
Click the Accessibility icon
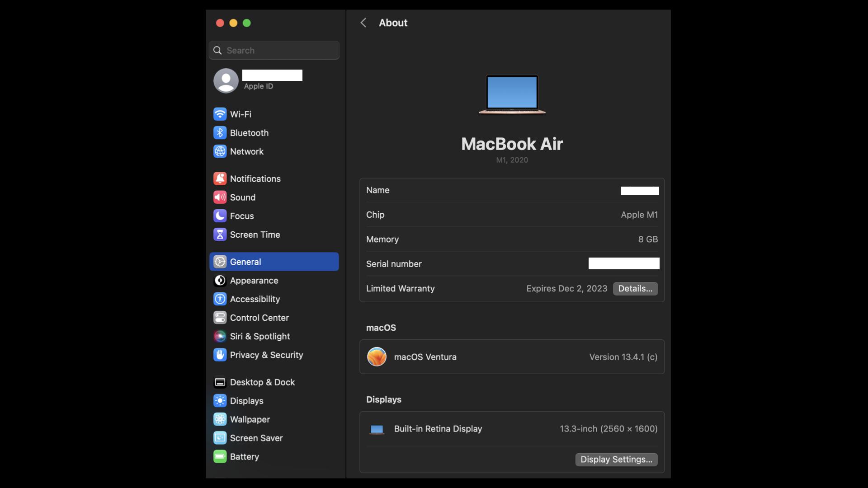click(x=220, y=299)
